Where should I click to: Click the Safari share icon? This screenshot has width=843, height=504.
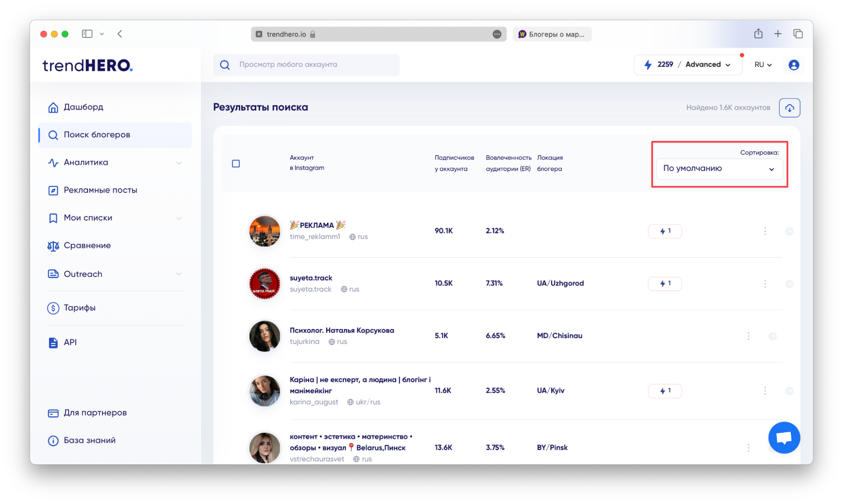click(x=758, y=34)
